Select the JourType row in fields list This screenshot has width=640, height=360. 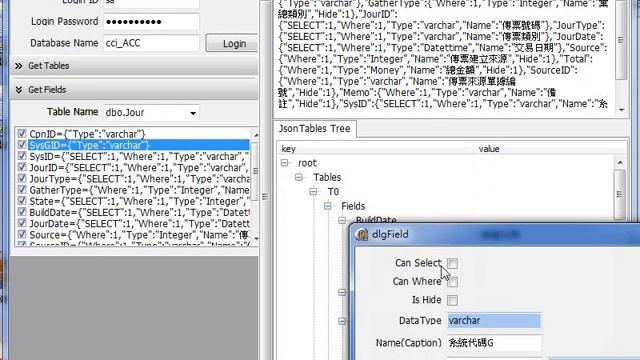pyautogui.click(x=139, y=179)
